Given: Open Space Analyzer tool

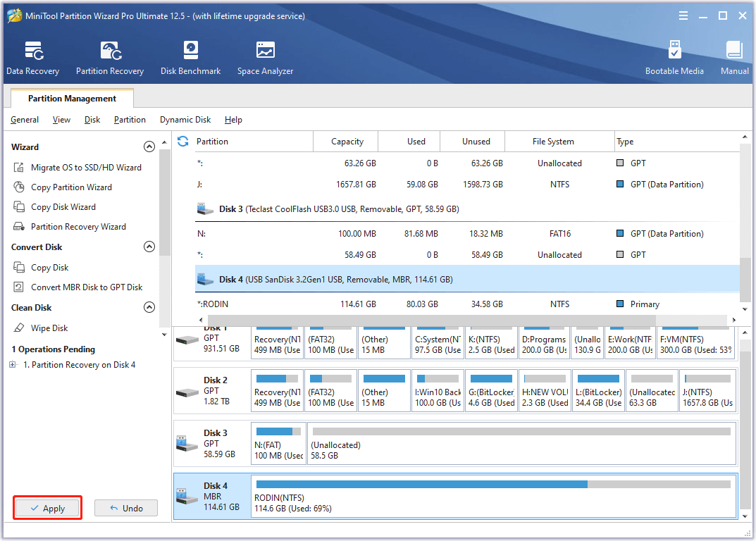Looking at the screenshot, I should pyautogui.click(x=265, y=58).
